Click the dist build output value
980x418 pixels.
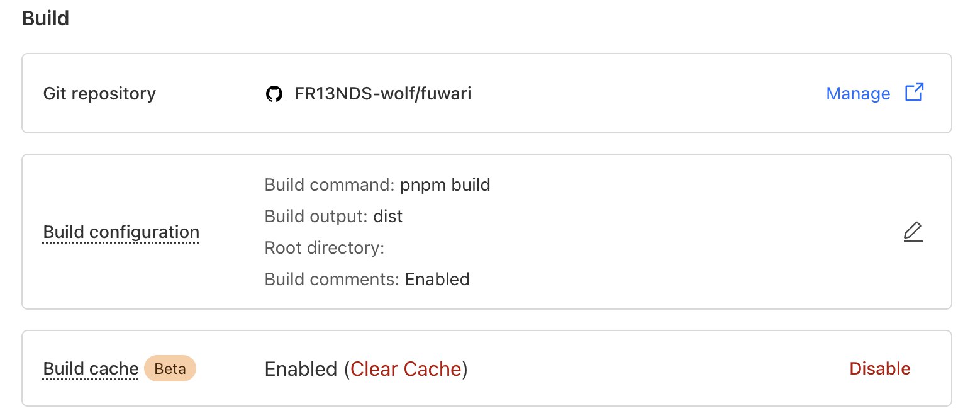(387, 217)
